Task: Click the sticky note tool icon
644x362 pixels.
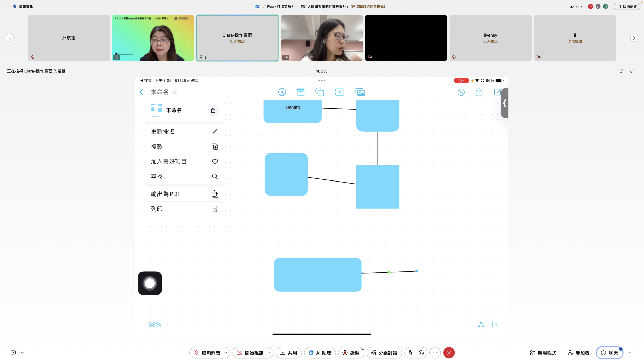Action: point(300,92)
